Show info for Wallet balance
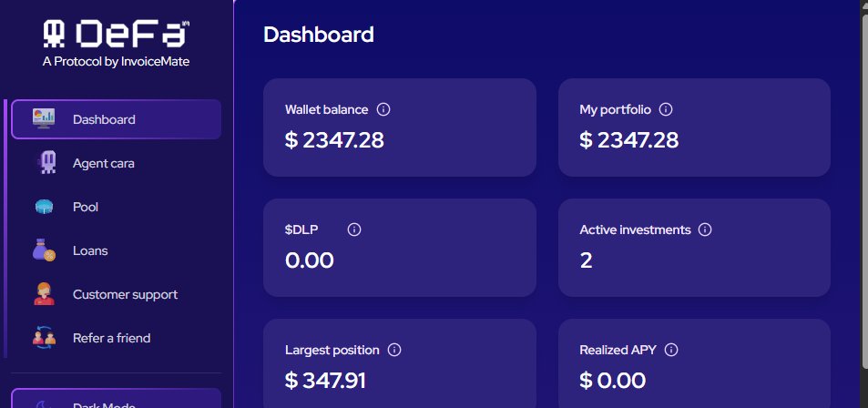 pos(383,109)
